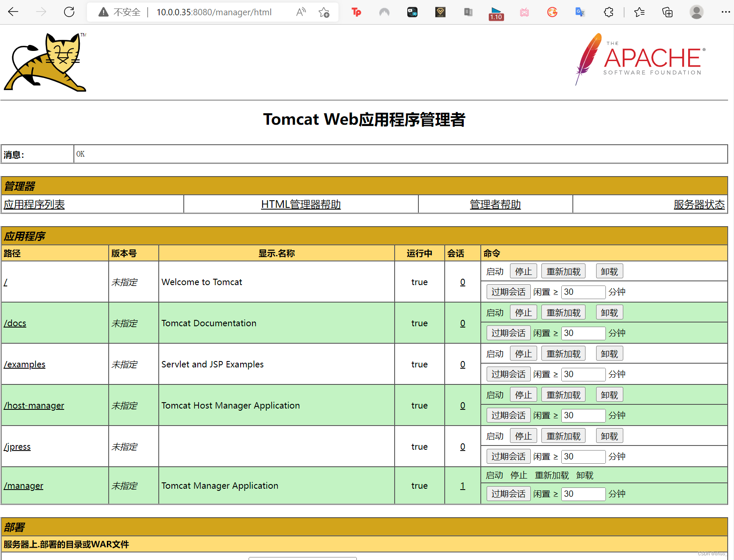Image resolution: width=734 pixels, height=560 pixels.
Task: Undeploy the /host-manager application
Action: [x=609, y=395]
